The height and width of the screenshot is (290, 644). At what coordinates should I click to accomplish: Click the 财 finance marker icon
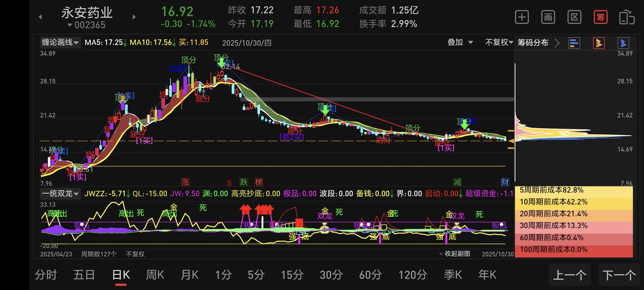(x=505, y=182)
